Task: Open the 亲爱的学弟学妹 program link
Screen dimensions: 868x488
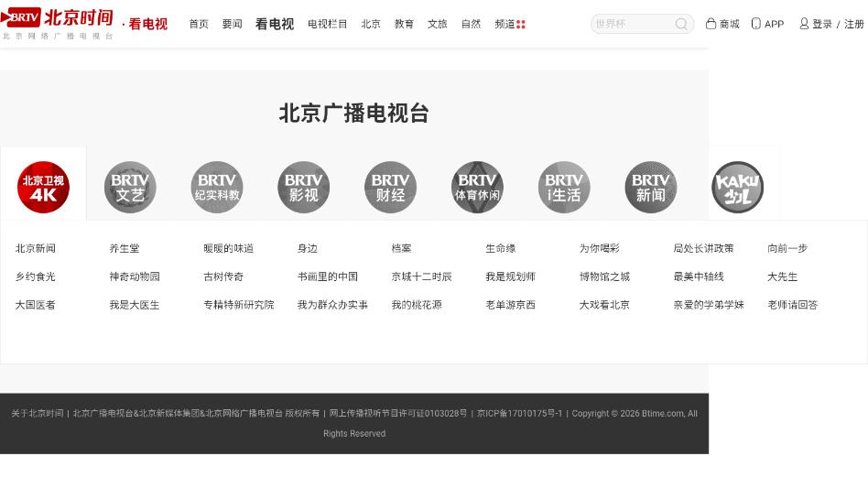Action: (x=709, y=305)
